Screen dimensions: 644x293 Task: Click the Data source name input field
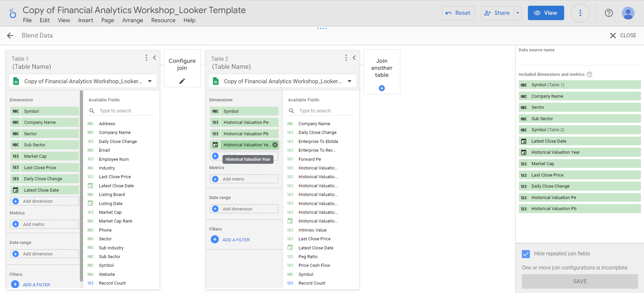point(579,60)
